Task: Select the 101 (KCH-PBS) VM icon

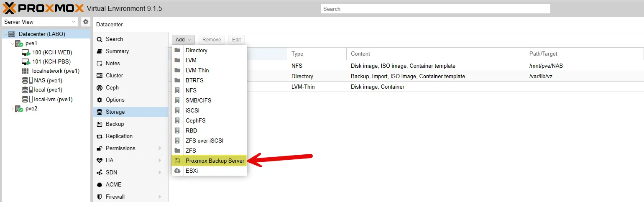Action: click(x=26, y=62)
